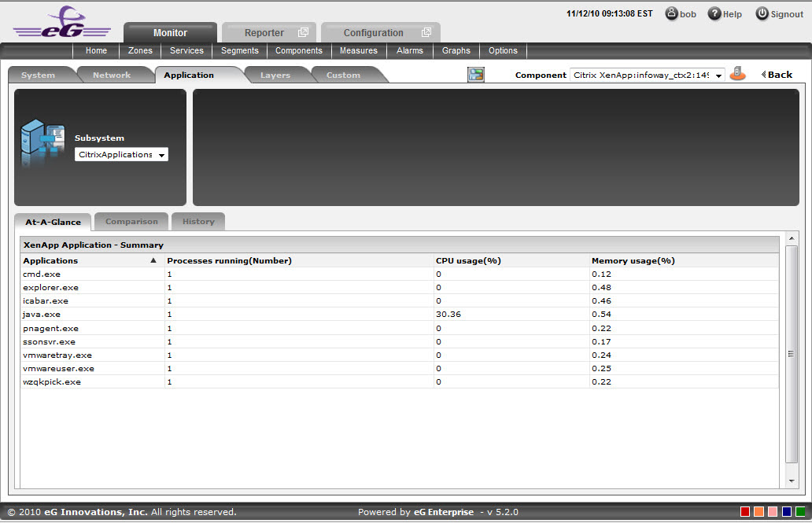Select the Custom tab
This screenshot has height=523, width=812.
(x=343, y=75)
